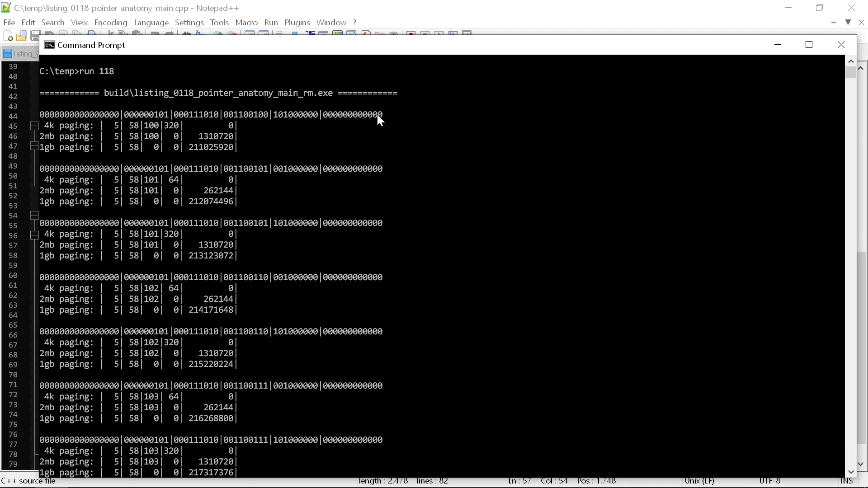868x488 pixels.
Task: Collapse the fold marker at line 45
Action: point(34,126)
